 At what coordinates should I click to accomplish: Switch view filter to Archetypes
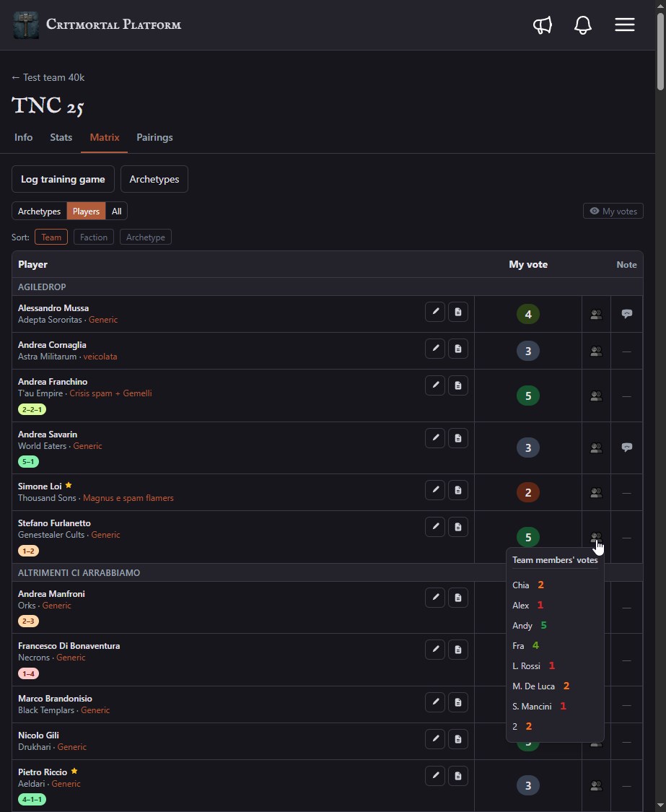40,211
